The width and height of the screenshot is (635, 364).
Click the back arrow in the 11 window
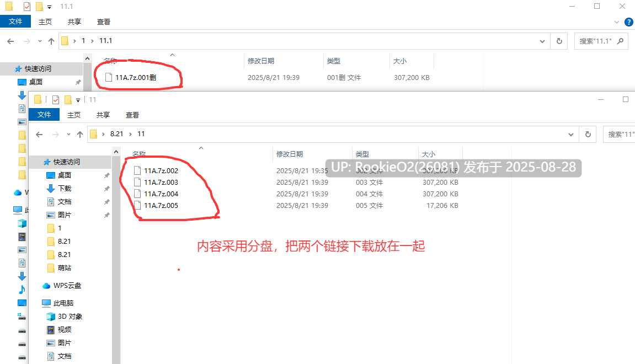click(x=39, y=135)
